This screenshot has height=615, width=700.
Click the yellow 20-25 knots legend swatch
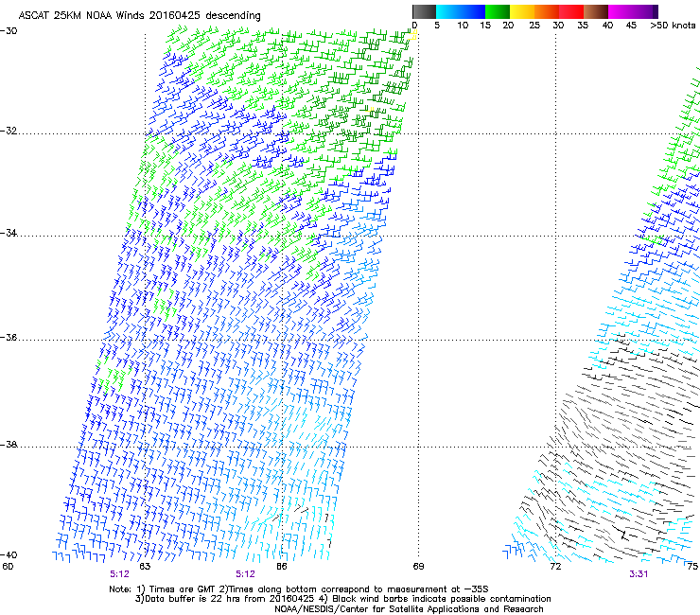click(522, 11)
